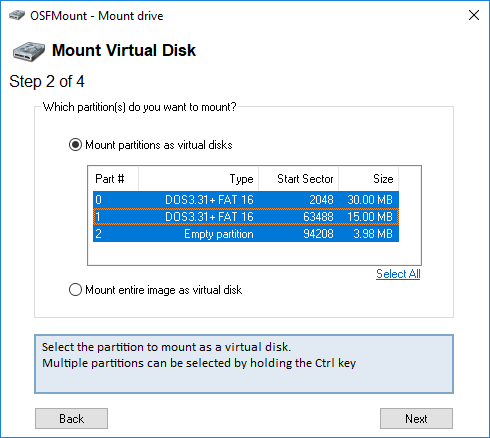Sort by Type column header

199,179
